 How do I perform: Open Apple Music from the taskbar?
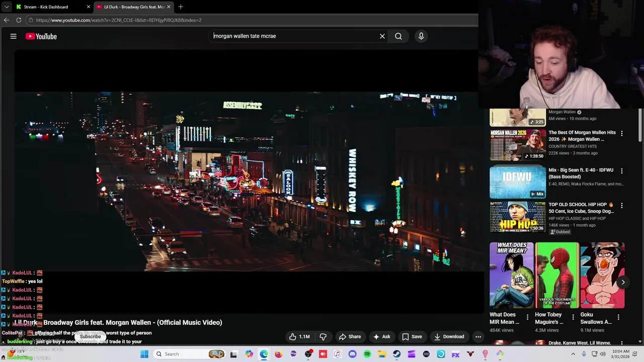point(338,354)
